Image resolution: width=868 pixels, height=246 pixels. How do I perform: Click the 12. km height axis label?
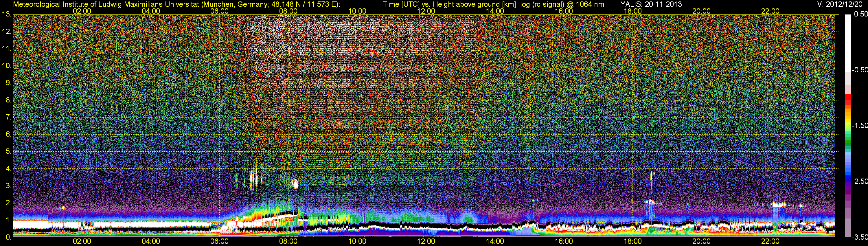[x=6, y=31]
